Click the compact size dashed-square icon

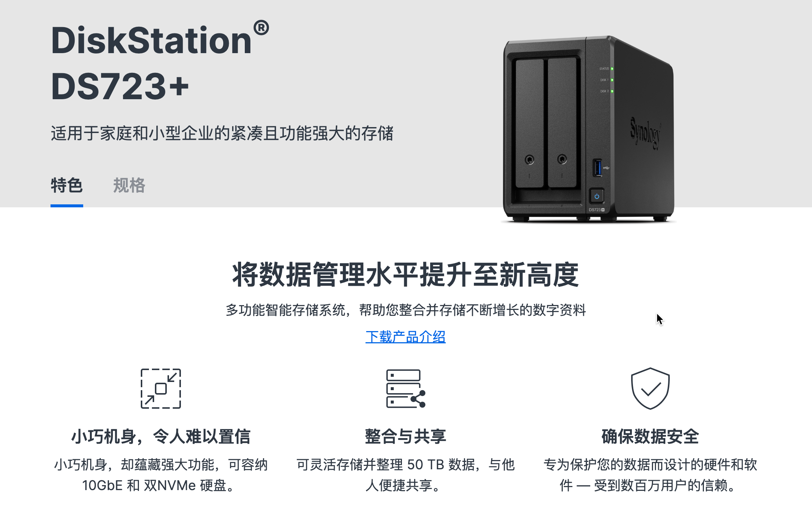(161, 389)
